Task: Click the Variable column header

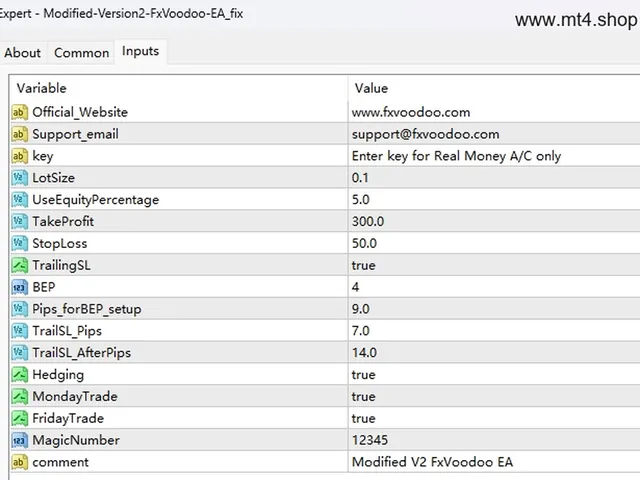Action: click(x=179, y=88)
